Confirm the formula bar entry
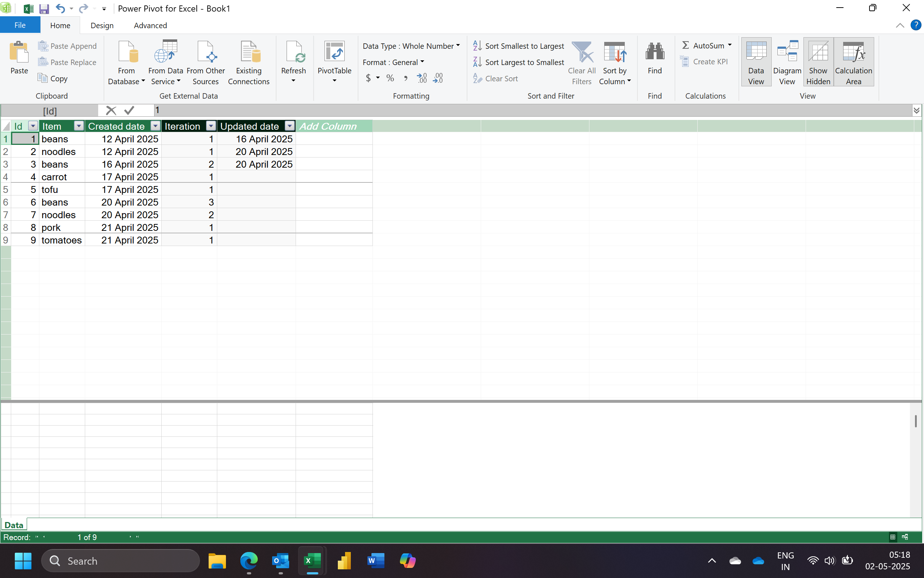The image size is (924, 578). click(129, 111)
